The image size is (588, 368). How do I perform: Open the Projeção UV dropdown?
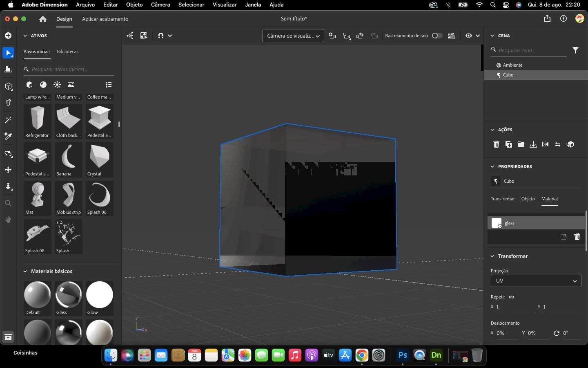tap(536, 281)
